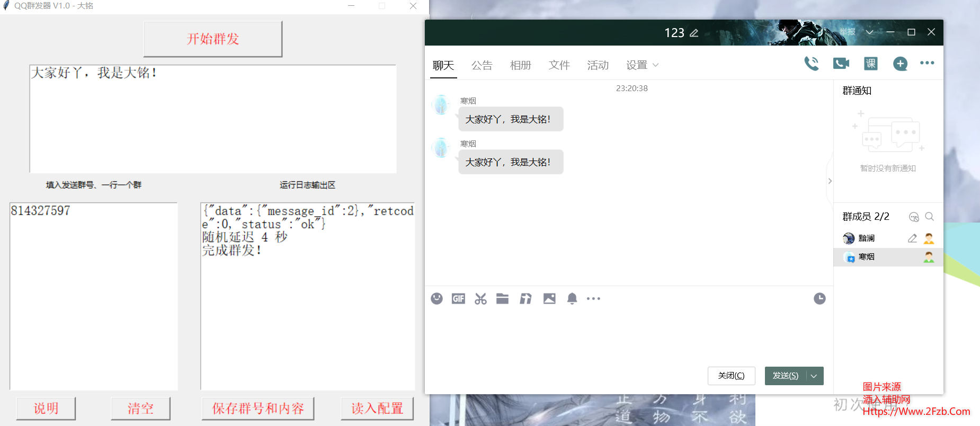Viewport: 980px width, 426px height.
Task: Start a video call in QQ group
Action: click(x=841, y=64)
